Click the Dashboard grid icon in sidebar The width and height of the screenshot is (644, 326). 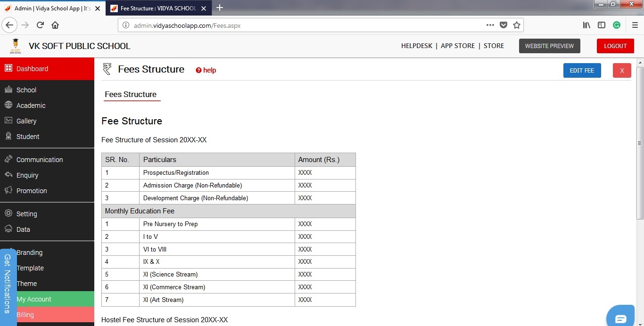coord(8,68)
